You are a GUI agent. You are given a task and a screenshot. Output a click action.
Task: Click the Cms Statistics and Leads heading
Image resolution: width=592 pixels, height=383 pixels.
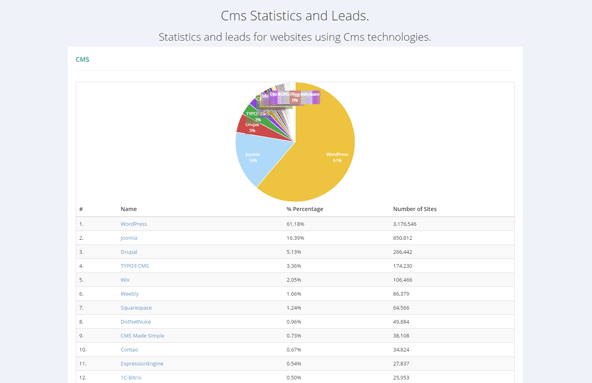click(295, 16)
